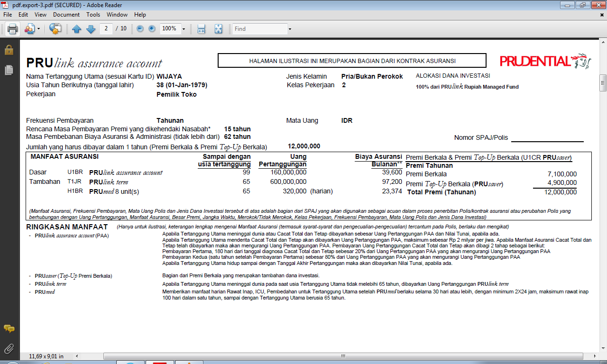607x364 pixels.
Task: Click the horizontal scrollbar right arrow
Action: point(595,355)
